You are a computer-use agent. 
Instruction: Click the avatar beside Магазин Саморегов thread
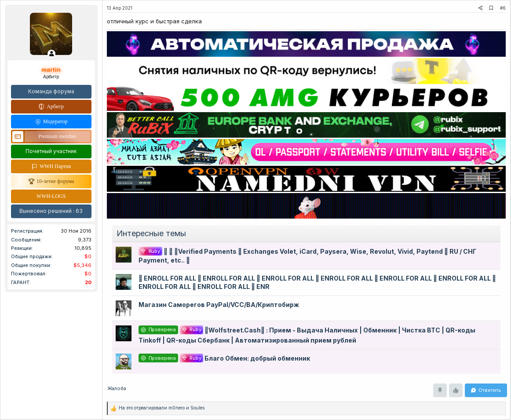124,308
